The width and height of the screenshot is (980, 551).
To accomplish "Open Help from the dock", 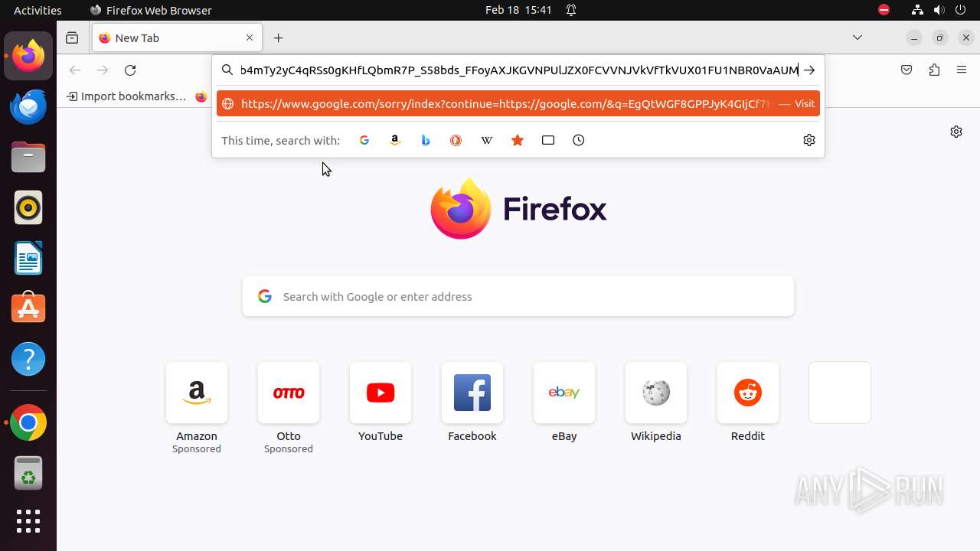I will pyautogui.click(x=28, y=359).
